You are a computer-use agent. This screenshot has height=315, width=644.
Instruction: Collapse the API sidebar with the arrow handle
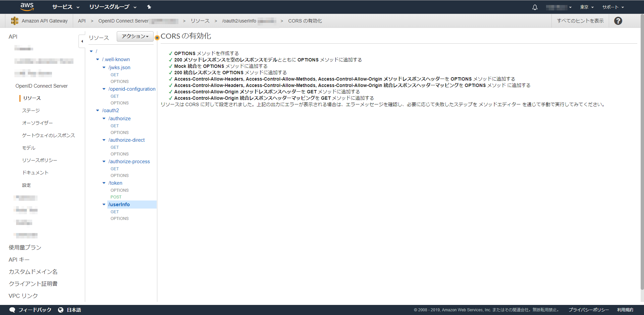[82, 41]
